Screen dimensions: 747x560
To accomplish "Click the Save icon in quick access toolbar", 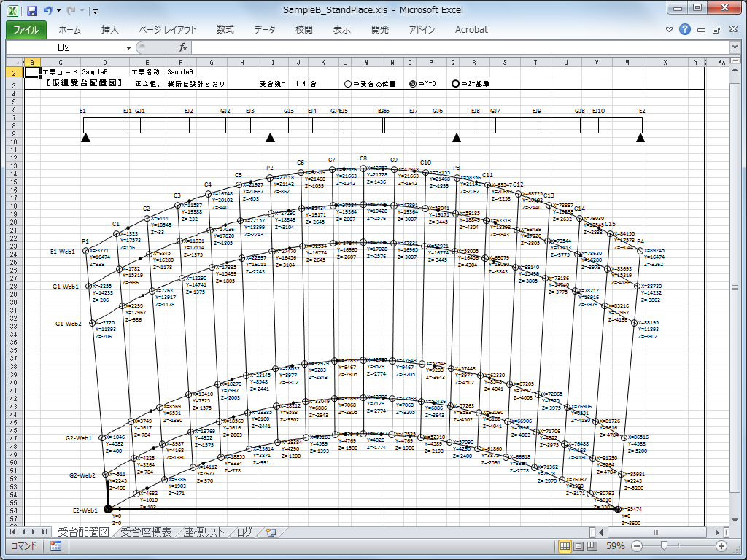I will pos(31,11).
